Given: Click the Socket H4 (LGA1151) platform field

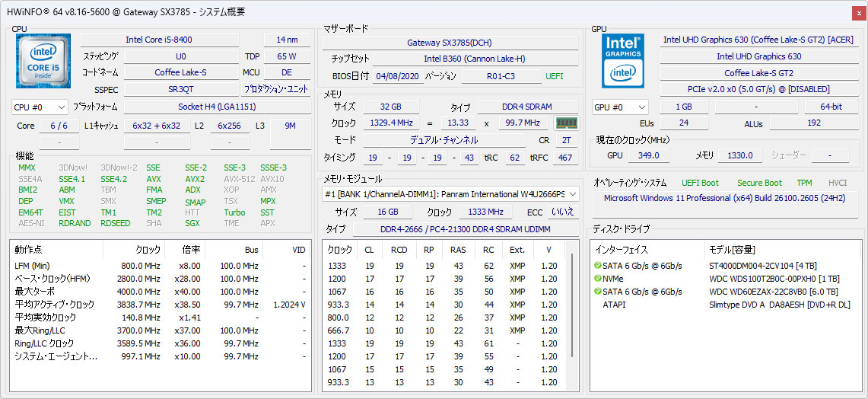Looking at the screenshot, I should (x=217, y=107).
